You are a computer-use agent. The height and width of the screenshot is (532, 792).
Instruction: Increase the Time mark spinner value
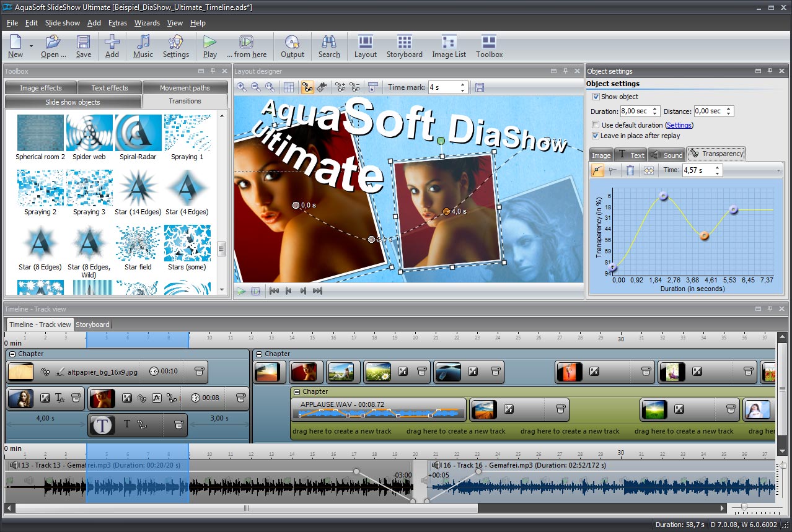pos(462,84)
